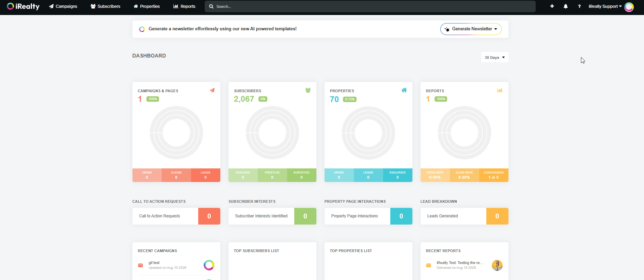The image size is (644, 280).
Task: Expand the 30 Days period dropdown
Action: tap(494, 57)
